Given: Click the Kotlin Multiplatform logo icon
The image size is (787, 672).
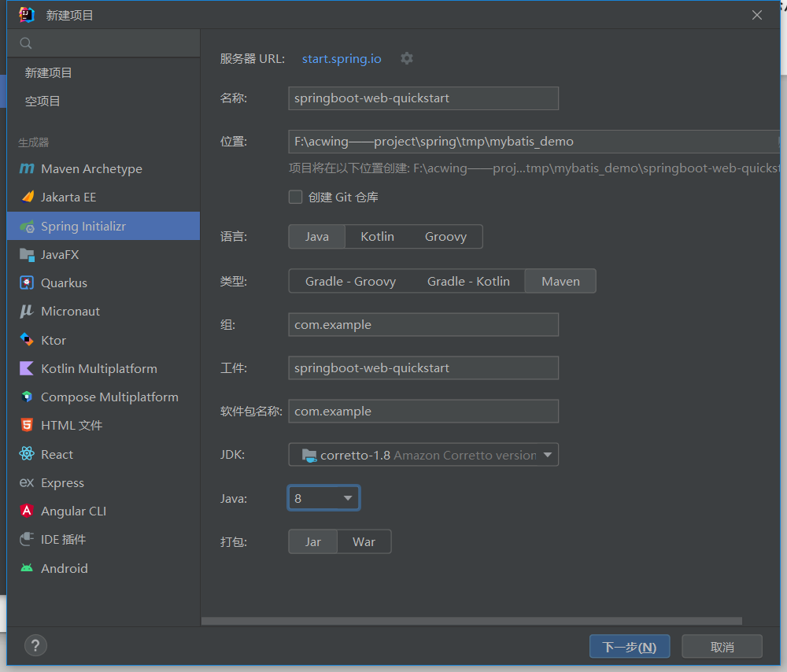Looking at the screenshot, I should [x=27, y=368].
